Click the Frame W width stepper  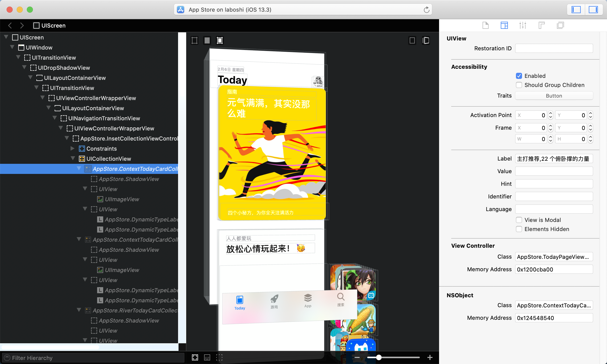(550, 139)
